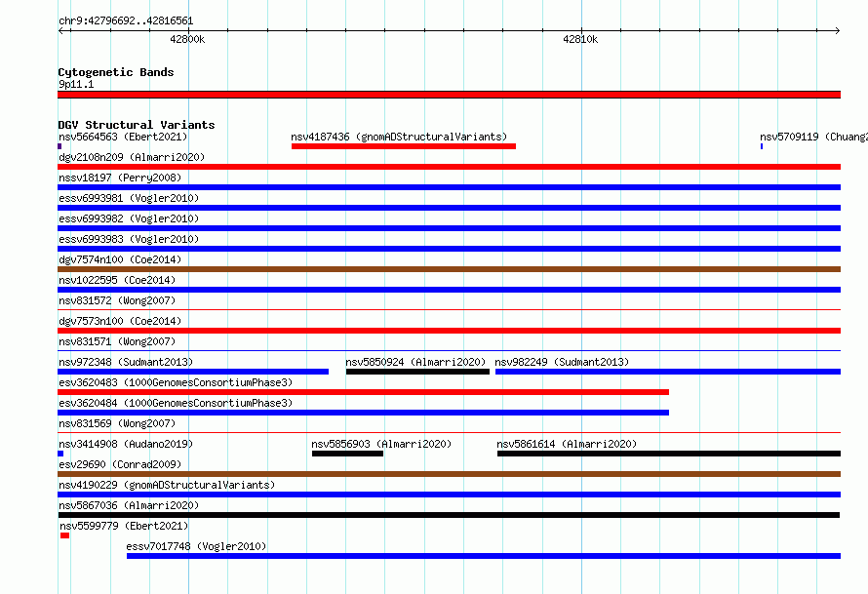Open esv3620483 (1000GenomesConsortiumPhase3) label
Screen dimensions: 868x594
click(x=176, y=382)
